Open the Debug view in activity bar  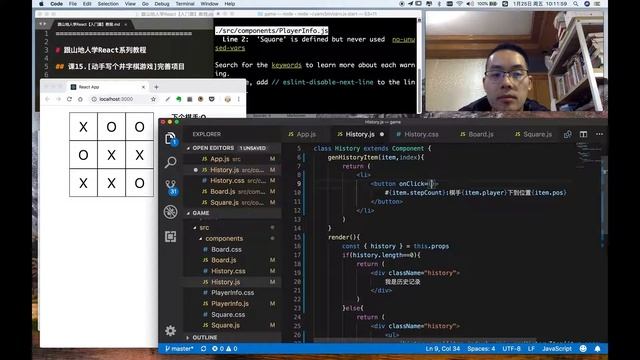coord(170,212)
